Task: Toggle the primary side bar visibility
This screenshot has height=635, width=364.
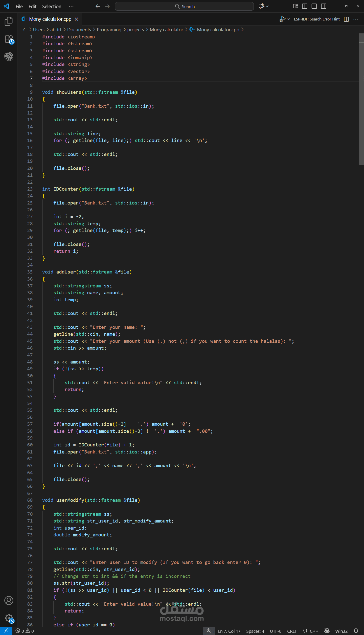Action: [305, 6]
